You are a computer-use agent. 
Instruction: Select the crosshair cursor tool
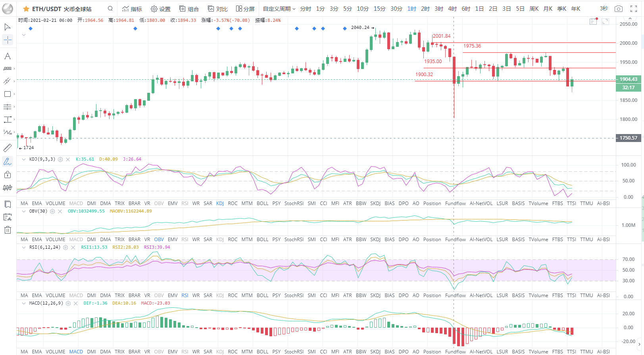click(8, 40)
